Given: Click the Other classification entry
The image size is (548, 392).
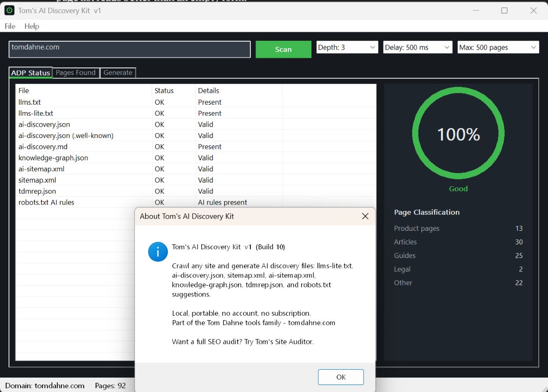Looking at the screenshot, I should click(458, 283).
